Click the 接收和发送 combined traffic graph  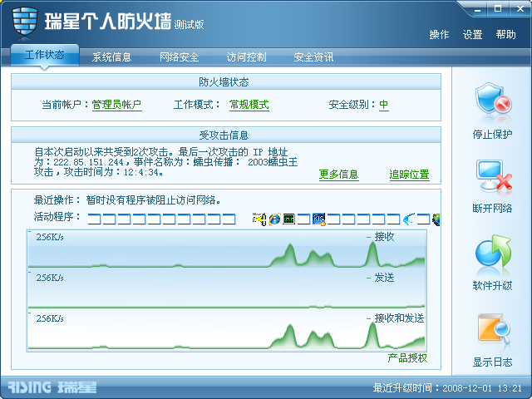tap(227, 331)
